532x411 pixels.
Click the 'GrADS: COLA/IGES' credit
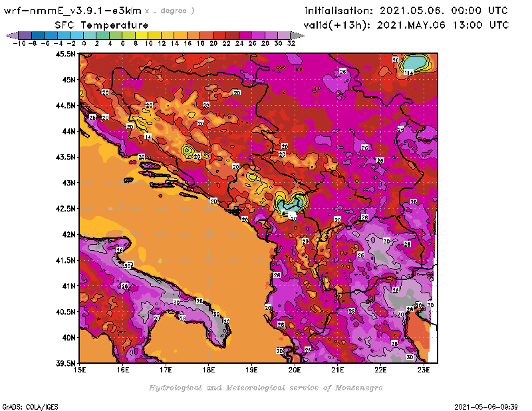(30, 406)
